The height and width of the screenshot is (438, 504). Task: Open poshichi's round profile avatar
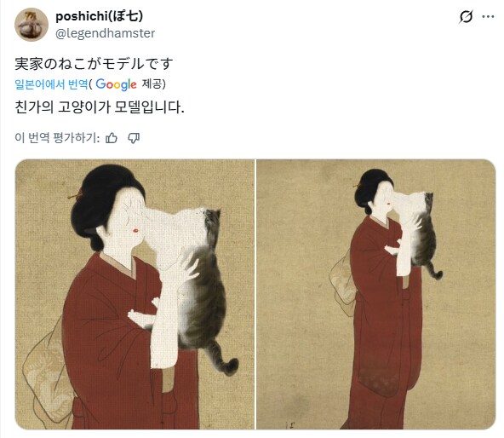pyautogui.click(x=31, y=25)
